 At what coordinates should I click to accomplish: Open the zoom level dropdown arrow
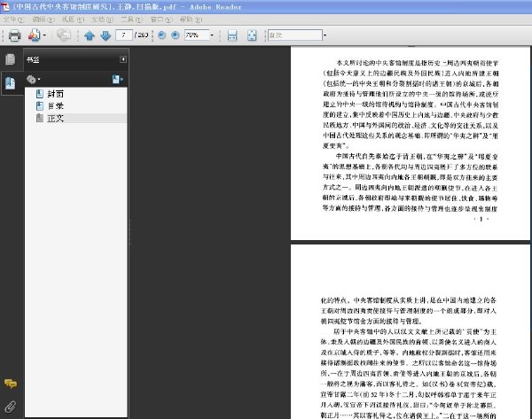[212, 35]
